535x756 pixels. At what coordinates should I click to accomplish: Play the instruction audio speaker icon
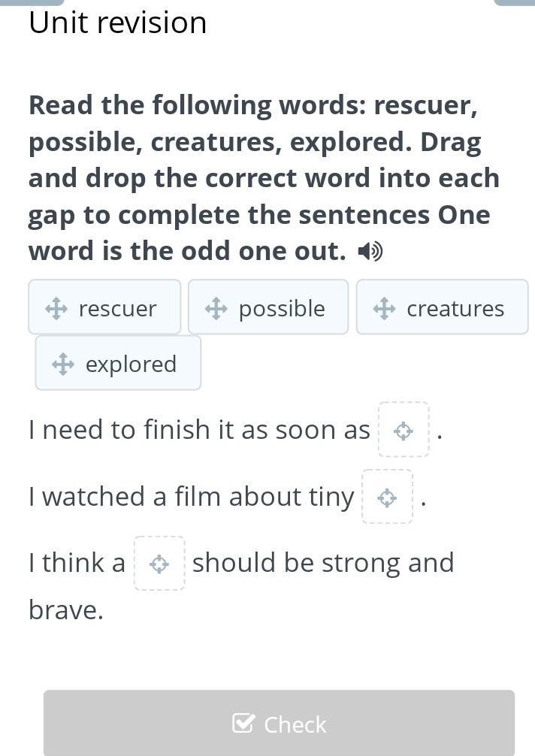click(x=370, y=252)
